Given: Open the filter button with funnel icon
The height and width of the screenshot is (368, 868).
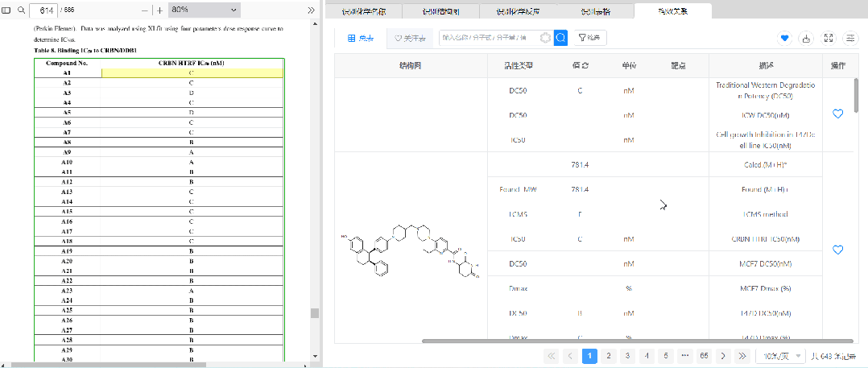Looking at the screenshot, I should pos(591,38).
